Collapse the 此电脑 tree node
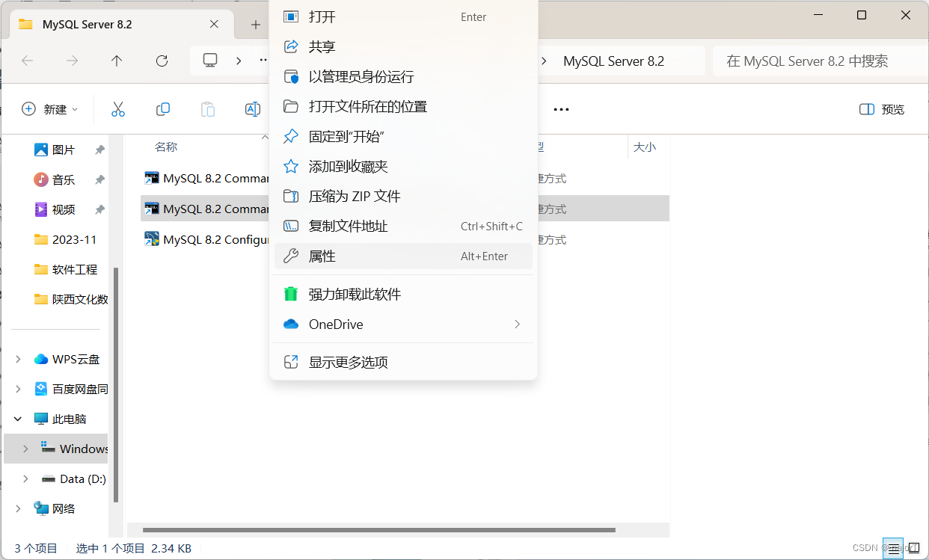The width and height of the screenshot is (929, 560). pos(19,419)
